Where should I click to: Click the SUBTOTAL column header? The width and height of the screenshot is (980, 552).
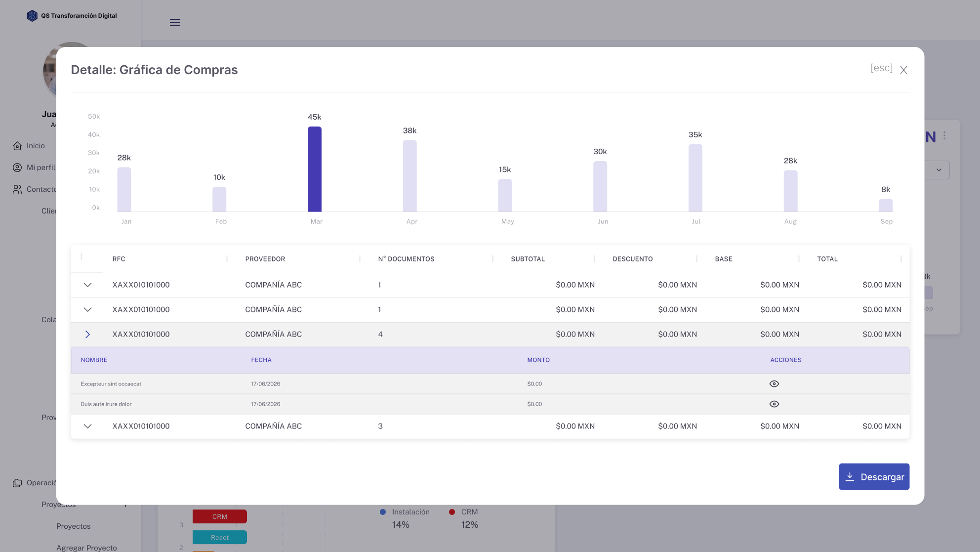tap(528, 259)
